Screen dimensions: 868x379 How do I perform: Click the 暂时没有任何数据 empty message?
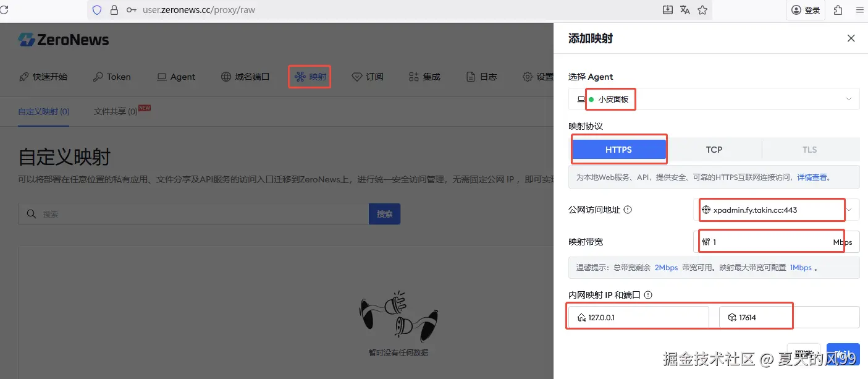coord(398,352)
